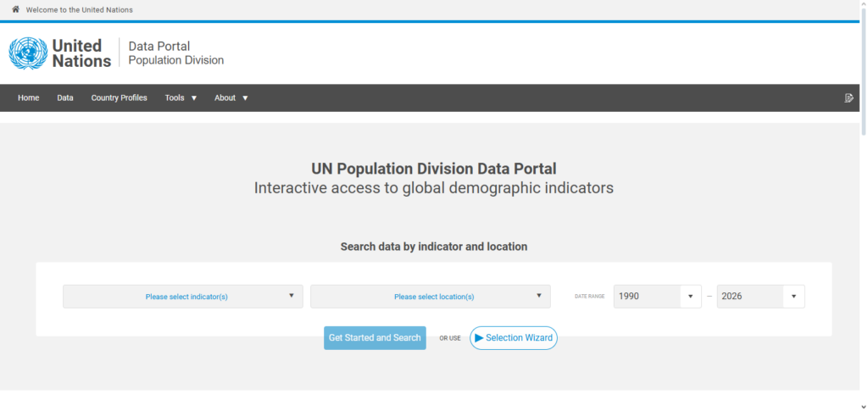Click the play icon in Selection Wizard
This screenshot has width=868, height=411.
tap(480, 338)
